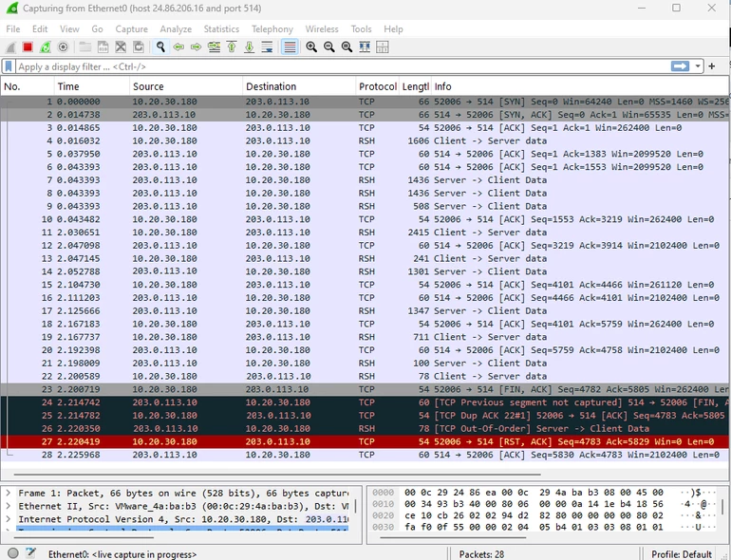Viewport: 731px width, 560px height.
Task: Open the Statistics menu
Action: coord(221,28)
